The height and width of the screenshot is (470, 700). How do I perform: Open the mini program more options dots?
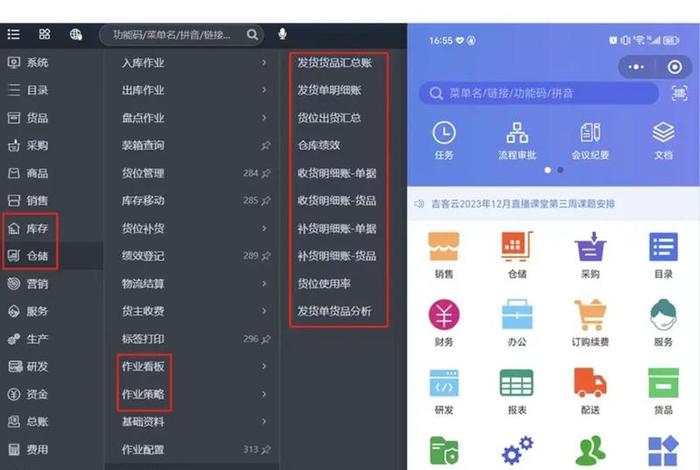(636, 67)
